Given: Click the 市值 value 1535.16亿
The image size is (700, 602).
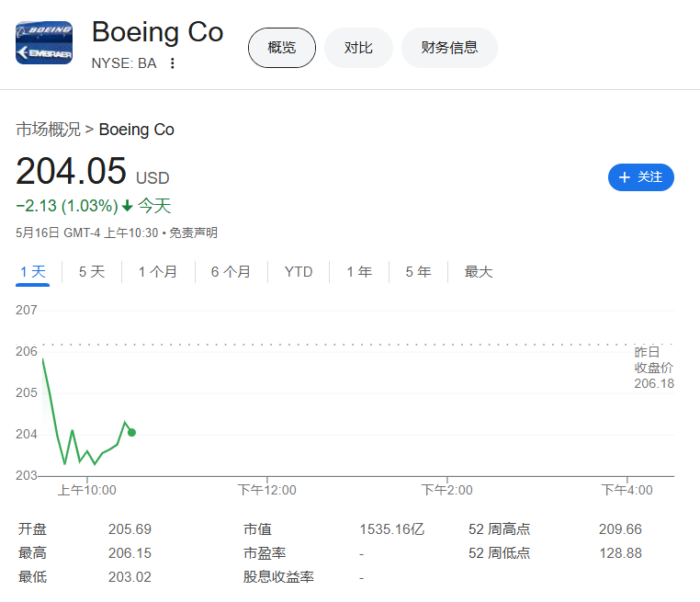Looking at the screenshot, I should click(x=392, y=529).
